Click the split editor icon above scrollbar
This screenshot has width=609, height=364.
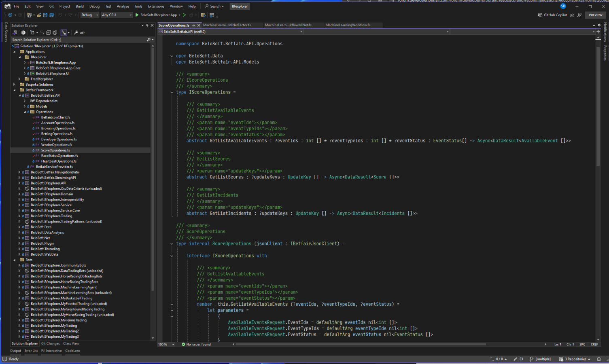coord(598,32)
